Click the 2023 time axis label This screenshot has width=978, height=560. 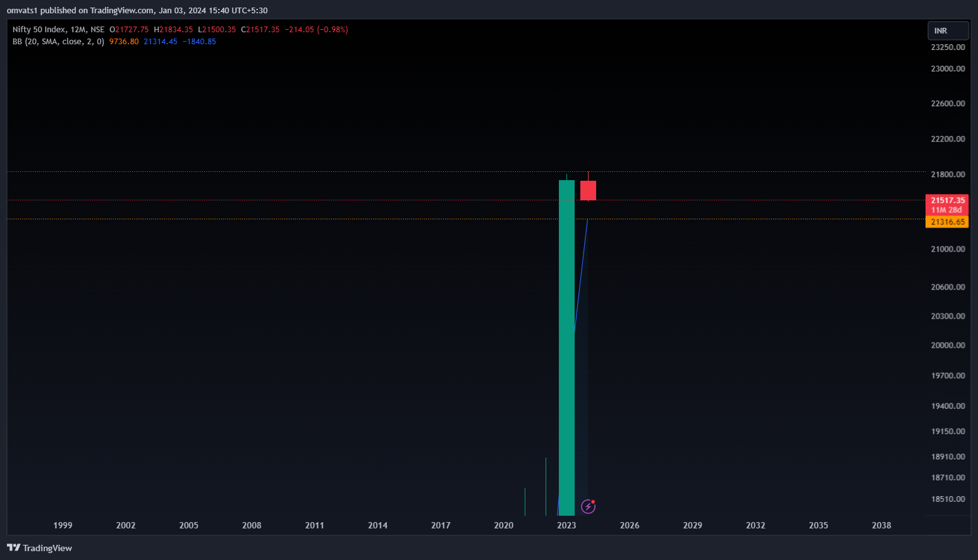[566, 525]
